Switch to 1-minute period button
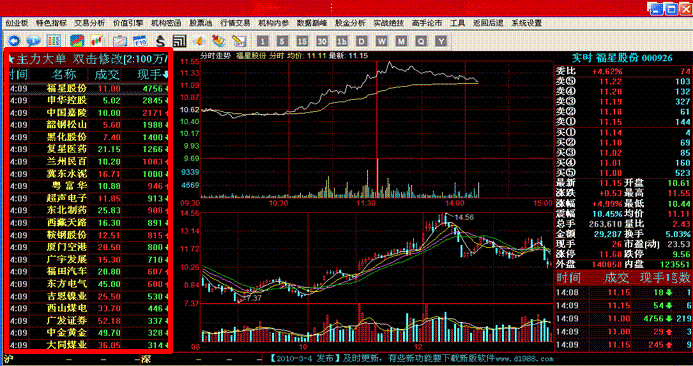This screenshot has width=693, height=366. 263,42
